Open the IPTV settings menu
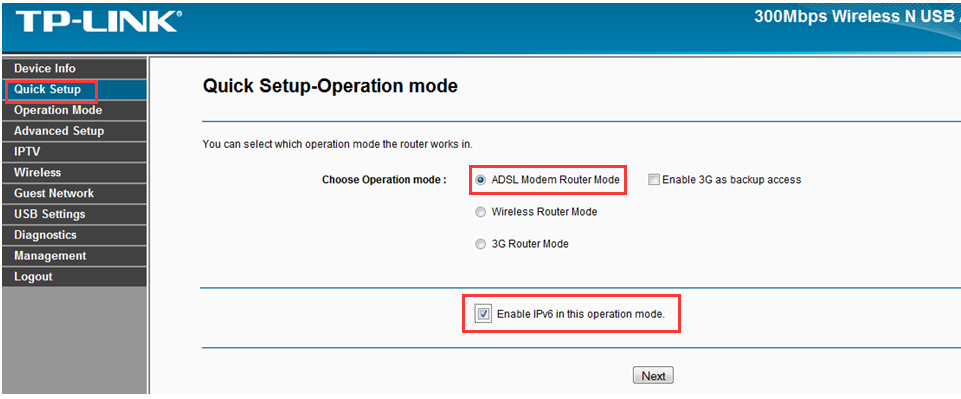 (74, 152)
